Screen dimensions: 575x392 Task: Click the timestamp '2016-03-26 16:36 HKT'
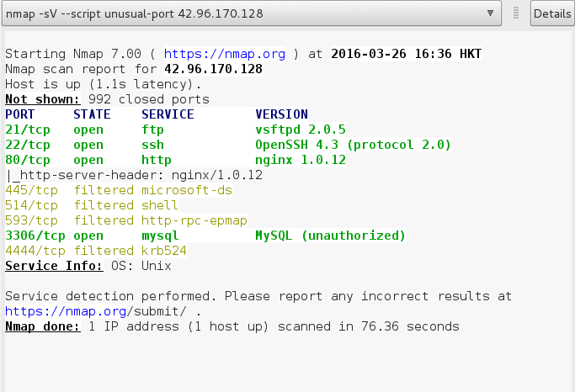406,54
